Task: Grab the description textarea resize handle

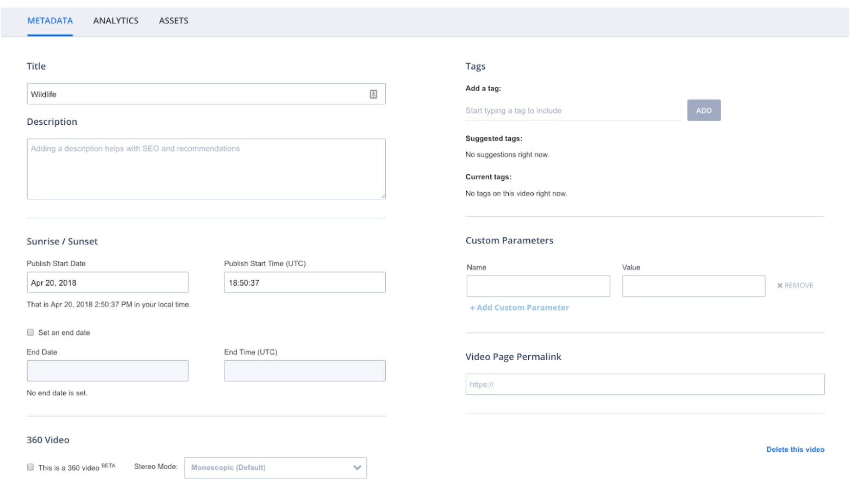Action: [383, 196]
